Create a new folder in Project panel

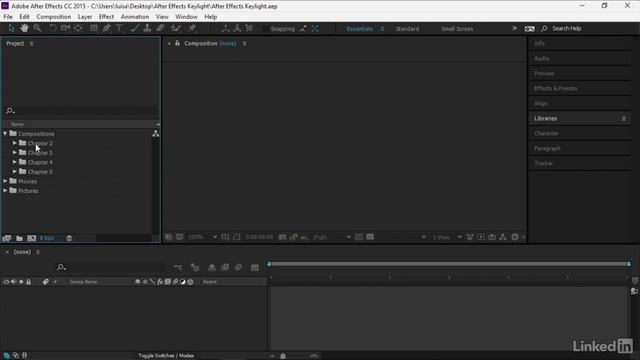[x=19, y=238]
